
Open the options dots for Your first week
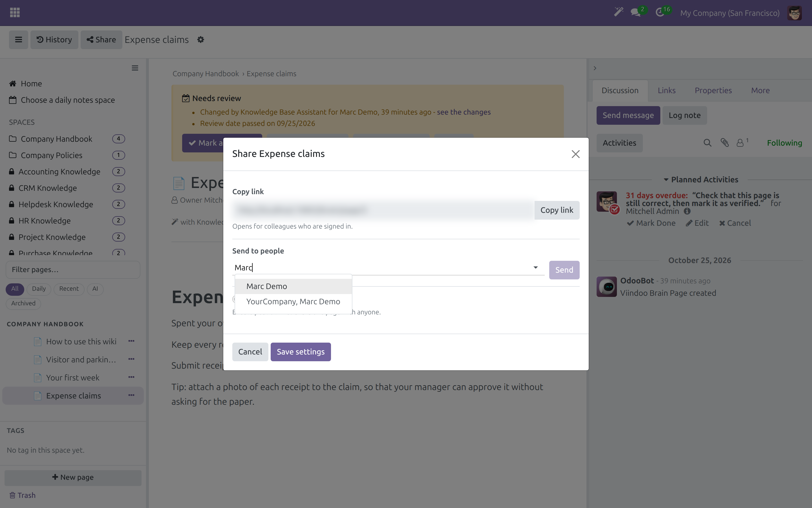(x=131, y=377)
